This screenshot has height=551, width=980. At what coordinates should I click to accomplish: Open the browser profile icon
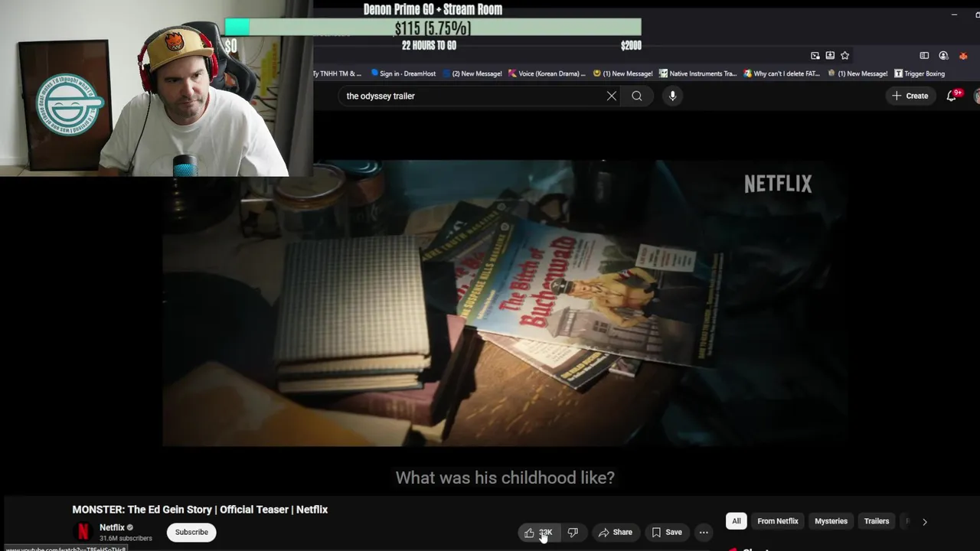click(x=943, y=55)
